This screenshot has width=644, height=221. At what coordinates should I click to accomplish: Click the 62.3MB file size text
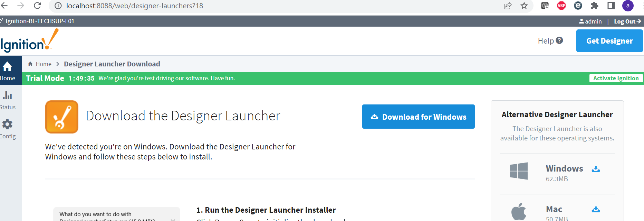557,179
